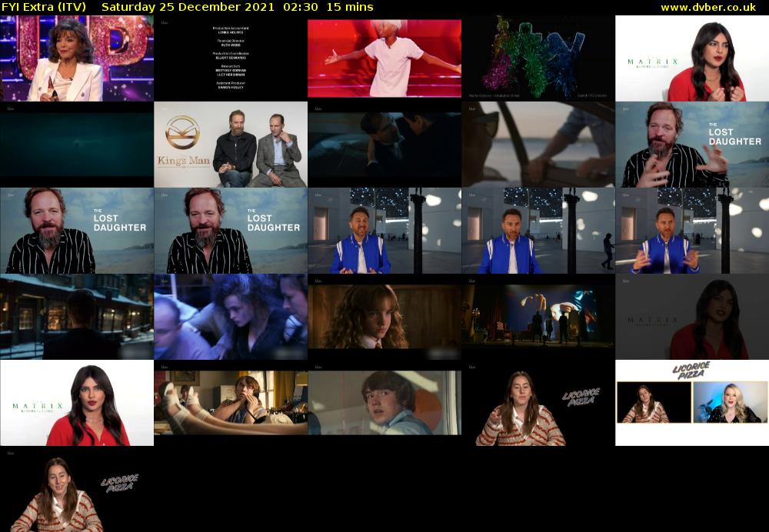Open the King's Man two-actor interview thumbnail
769x532 pixels.
[231, 145]
